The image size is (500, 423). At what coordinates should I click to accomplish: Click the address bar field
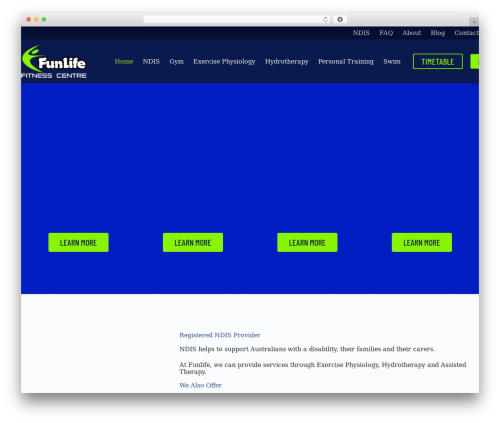point(237,19)
